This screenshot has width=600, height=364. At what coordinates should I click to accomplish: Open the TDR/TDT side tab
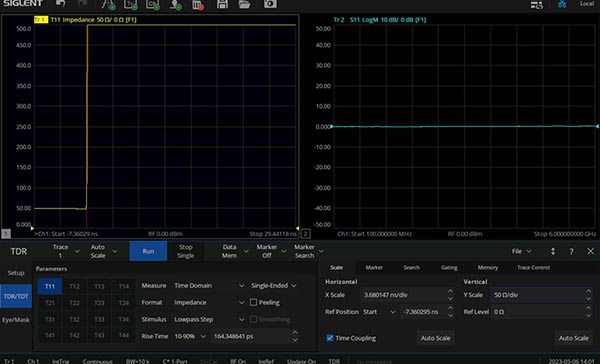pyautogui.click(x=16, y=296)
